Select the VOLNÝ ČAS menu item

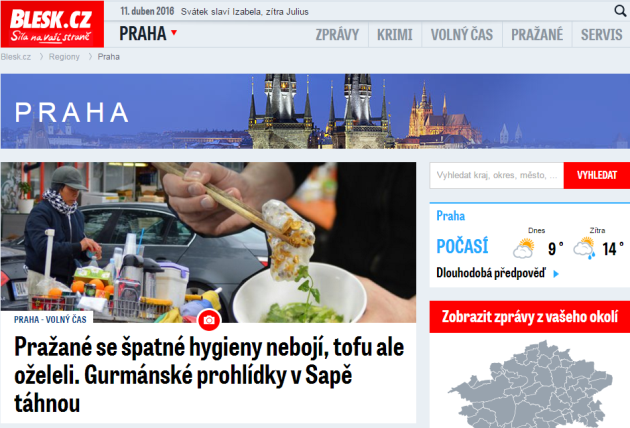click(462, 35)
